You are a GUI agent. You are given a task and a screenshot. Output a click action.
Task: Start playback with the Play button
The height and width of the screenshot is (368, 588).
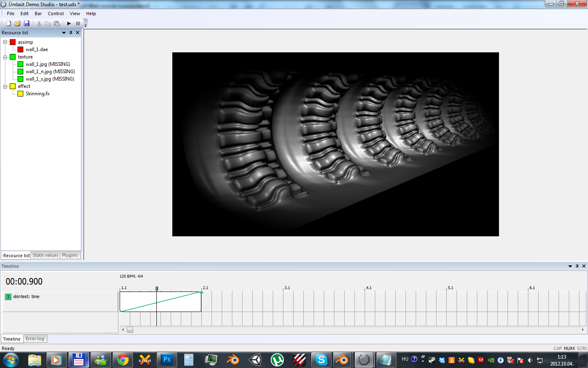(x=69, y=23)
